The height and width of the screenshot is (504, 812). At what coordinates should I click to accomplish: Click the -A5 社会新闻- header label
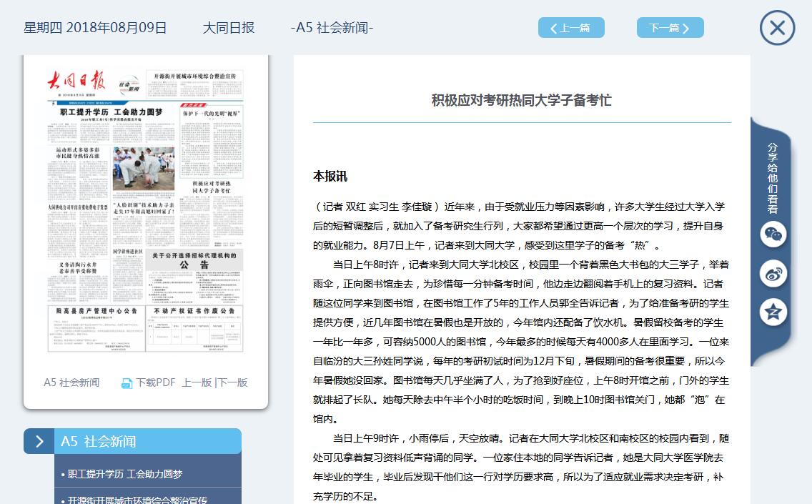pos(332,27)
